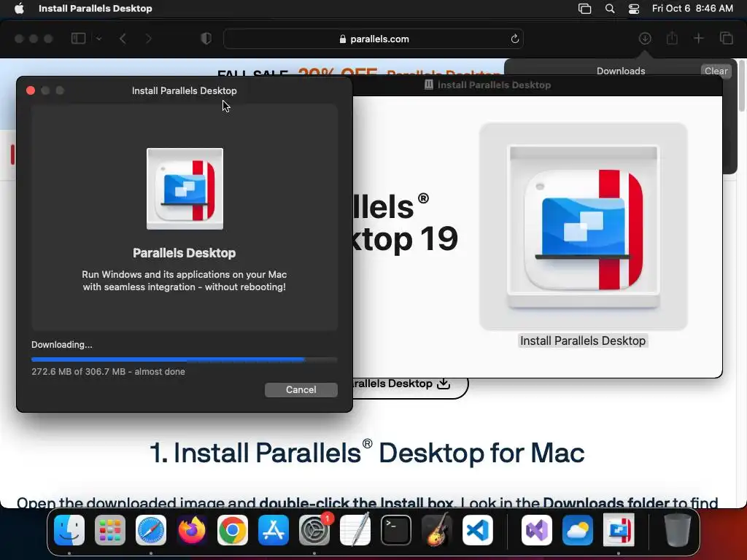Open Safari Share menu icon
747x560 pixels.
point(672,39)
